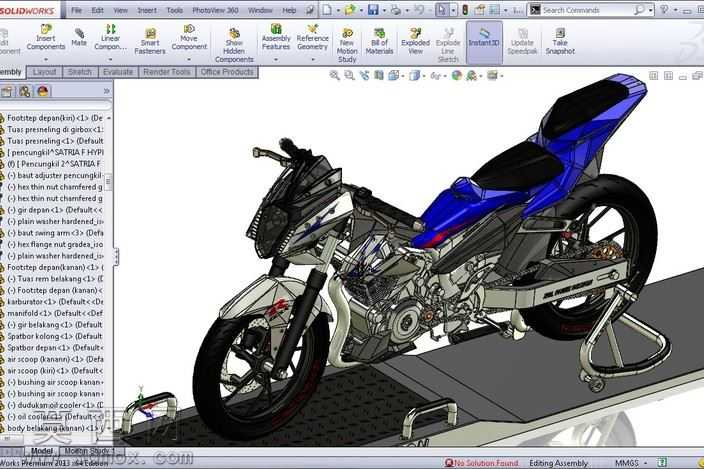
Task: Toggle Instant3D mode
Action: (484, 42)
